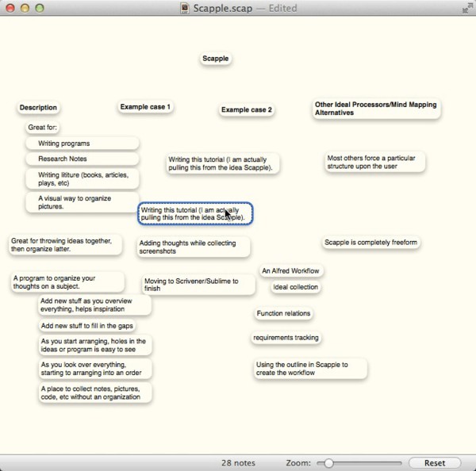Screen dimensions: 476x471
Task: Select 'A program to organize your thoughts' note
Action: click(67, 282)
